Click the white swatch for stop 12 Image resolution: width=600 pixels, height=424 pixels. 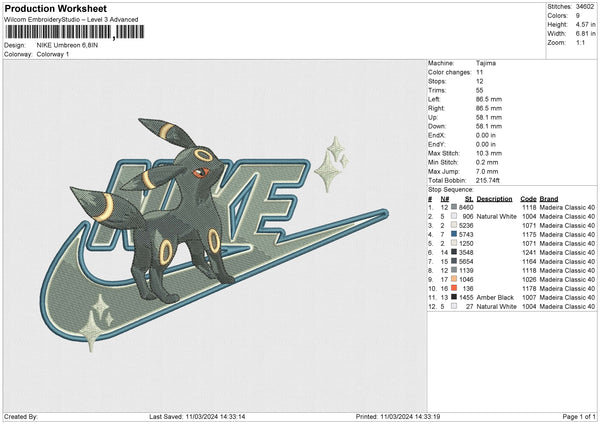click(x=454, y=306)
